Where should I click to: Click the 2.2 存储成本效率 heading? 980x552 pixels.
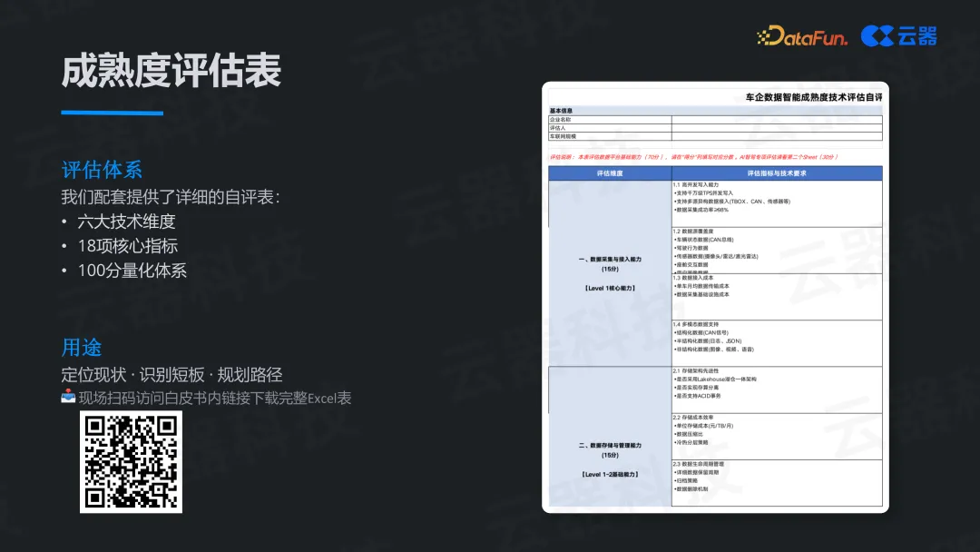click(x=693, y=418)
